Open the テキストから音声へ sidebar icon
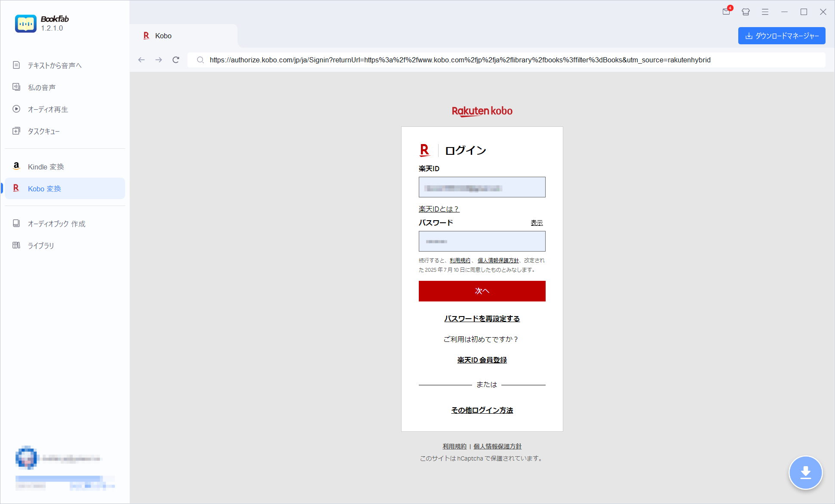This screenshot has height=504, width=835. (x=54, y=65)
